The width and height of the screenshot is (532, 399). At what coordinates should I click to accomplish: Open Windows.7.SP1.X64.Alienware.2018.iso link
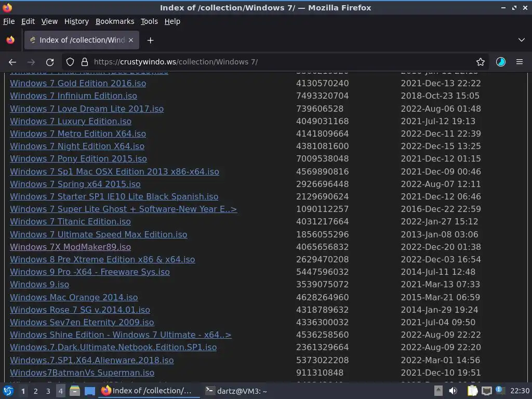(91, 361)
